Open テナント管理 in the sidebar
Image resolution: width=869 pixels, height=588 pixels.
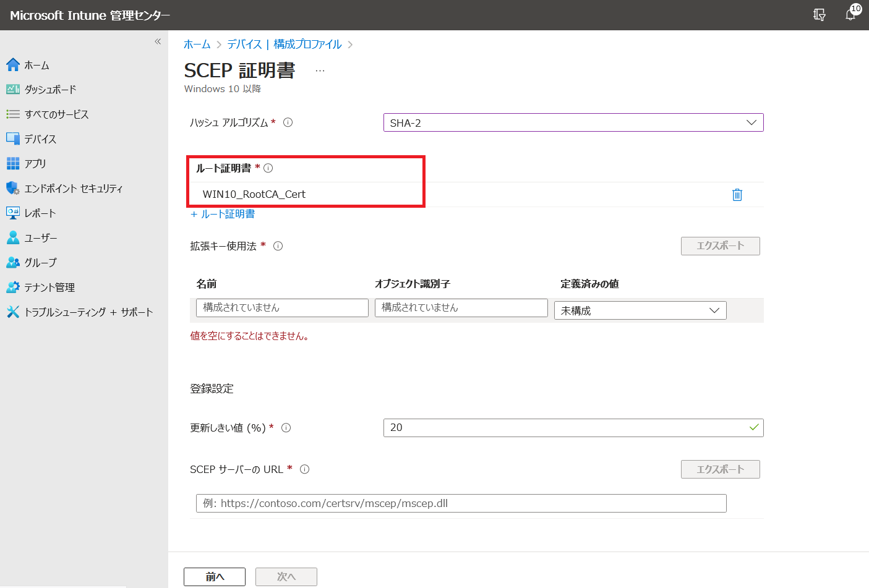point(49,288)
